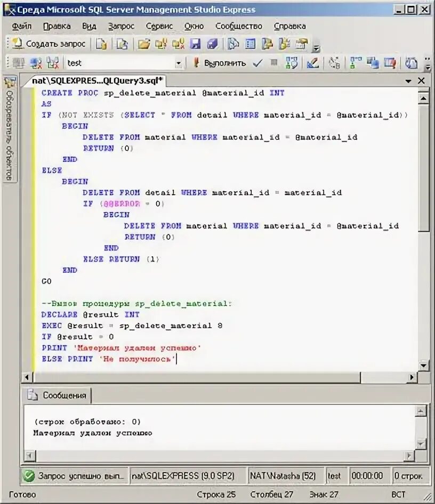
Task: Toggle the Comment Out Selected Lines option
Action: [x=412, y=62]
